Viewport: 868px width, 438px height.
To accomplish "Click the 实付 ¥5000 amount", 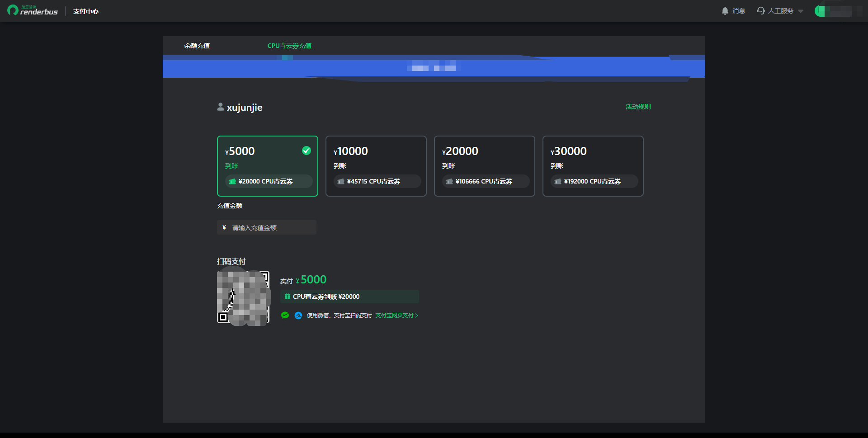I will click(303, 280).
